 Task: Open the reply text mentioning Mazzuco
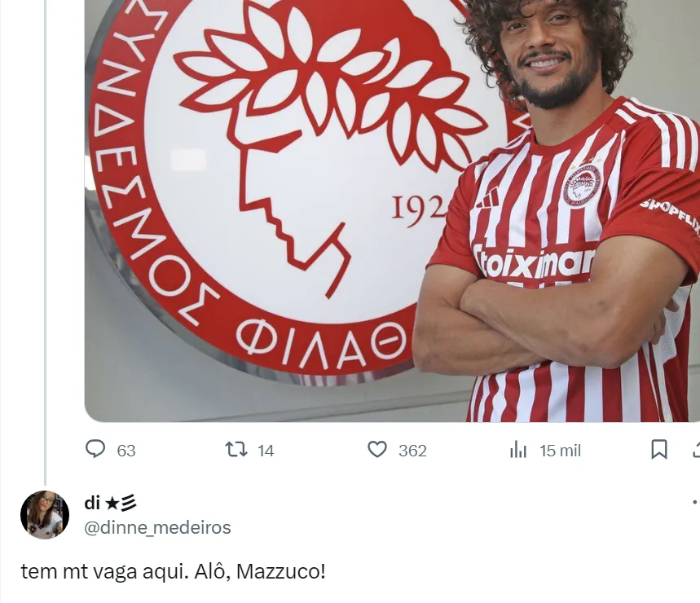click(x=174, y=571)
